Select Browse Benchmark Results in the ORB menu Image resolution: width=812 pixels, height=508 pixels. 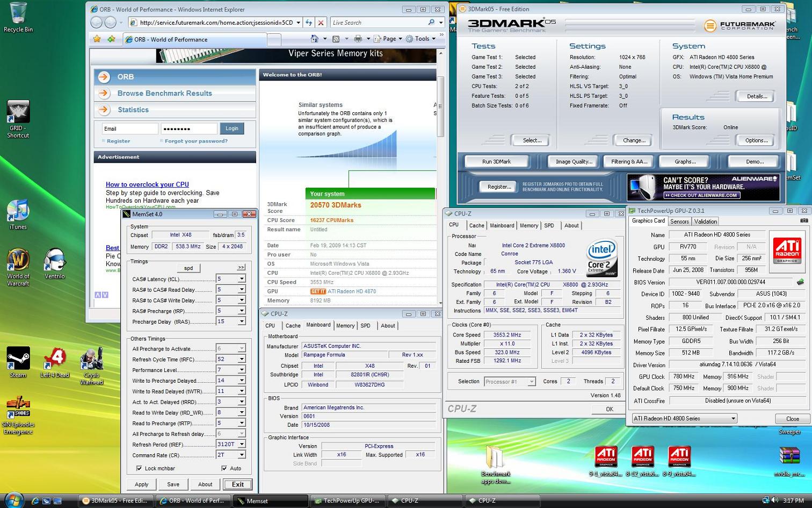pyautogui.click(x=164, y=93)
